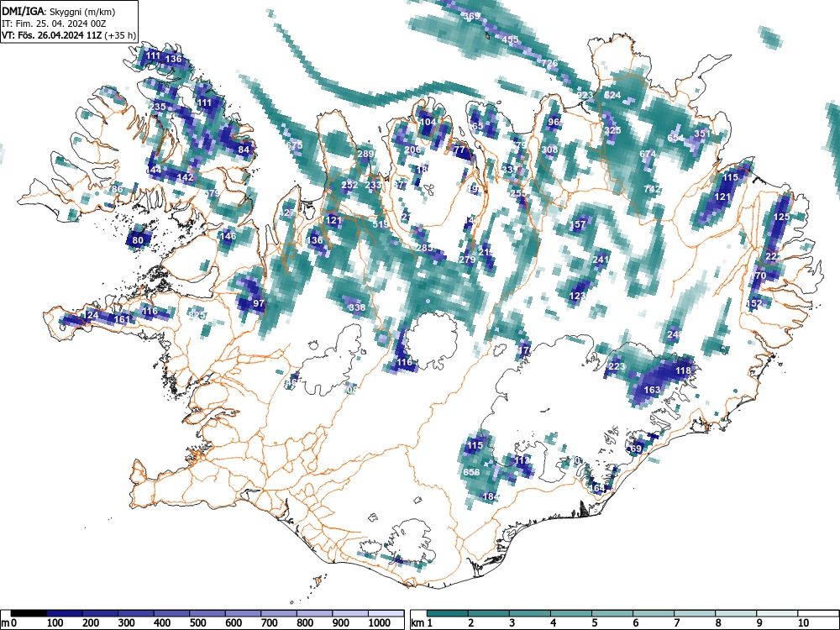840x630 pixels.
Task: Click the 252 visibility value on the map
Action: click(x=349, y=185)
